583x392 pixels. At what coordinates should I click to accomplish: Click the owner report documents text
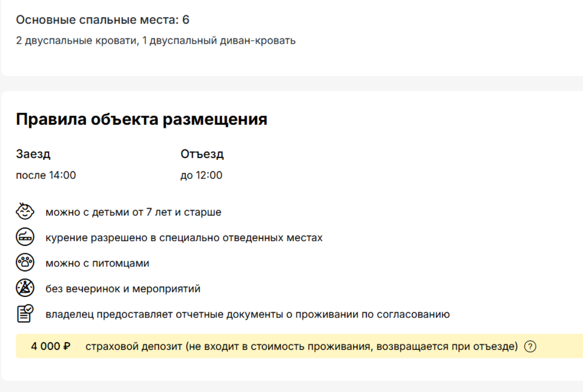coord(247,314)
